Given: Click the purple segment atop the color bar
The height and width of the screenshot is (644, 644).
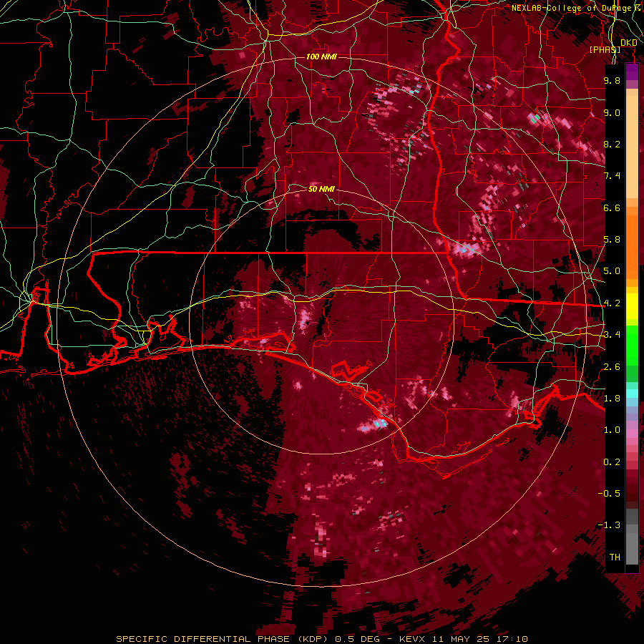Looking at the screenshot, I should click(632, 72).
